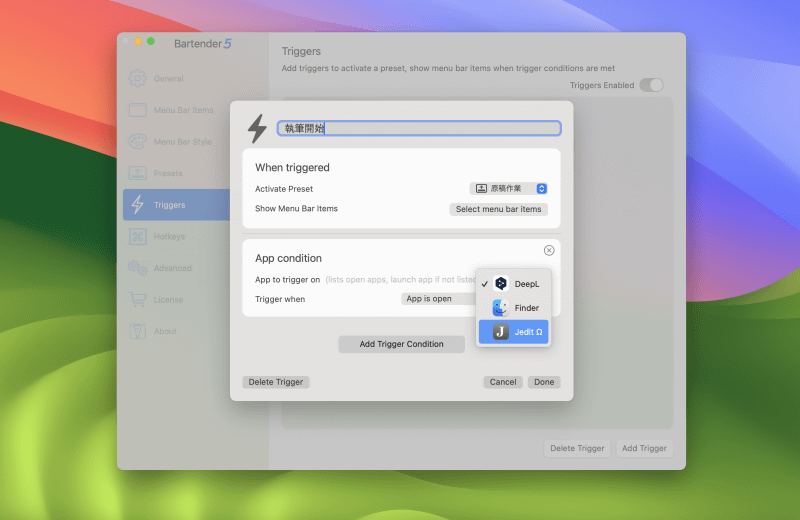
Task: Click the DeepL app icon in list
Action: 501,284
